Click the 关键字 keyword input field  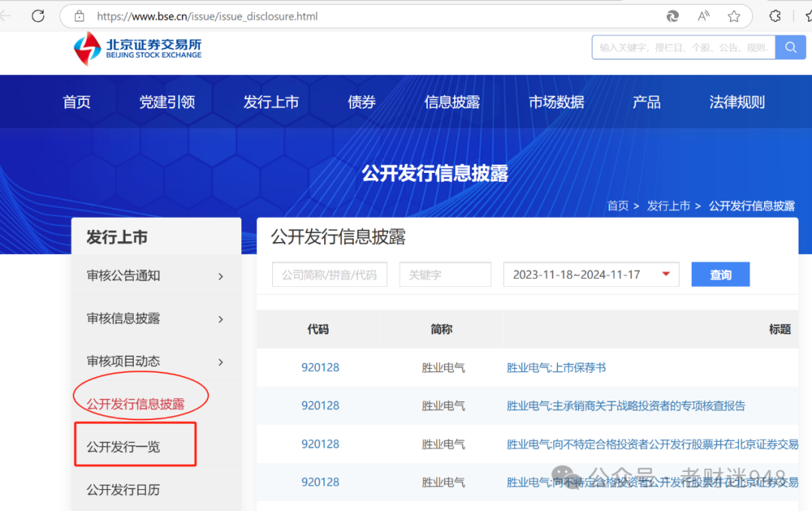(444, 274)
